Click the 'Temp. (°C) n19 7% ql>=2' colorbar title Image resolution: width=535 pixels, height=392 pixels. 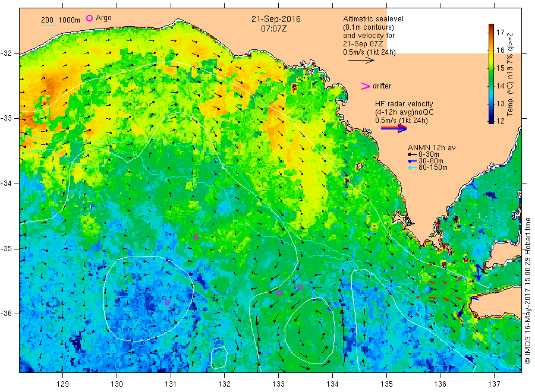coord(510,74)
